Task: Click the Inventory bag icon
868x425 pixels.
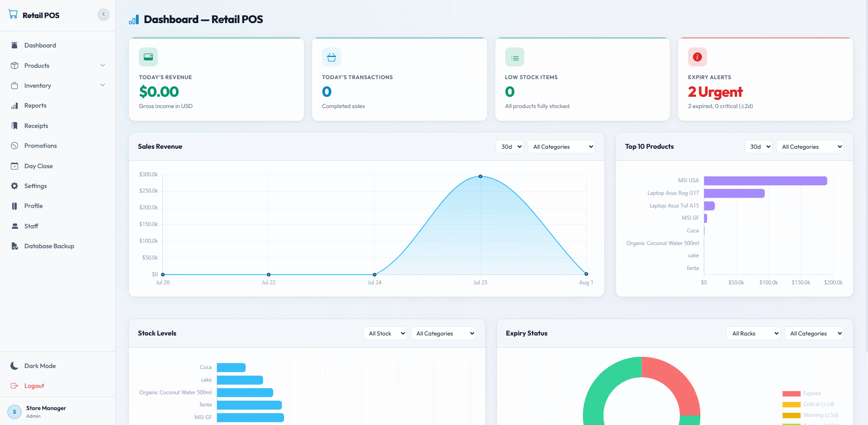Action: pyautogui.click(x=14, y=85)
